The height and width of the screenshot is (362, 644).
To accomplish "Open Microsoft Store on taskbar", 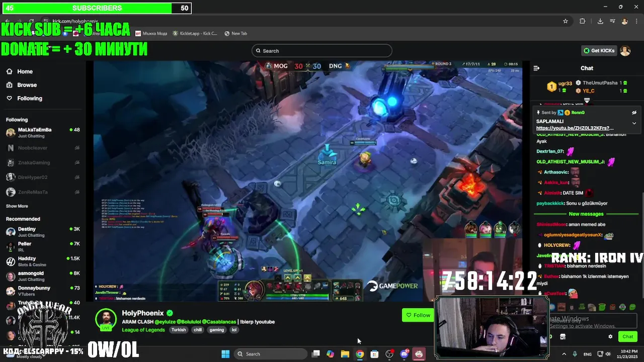I will point(374,354).
